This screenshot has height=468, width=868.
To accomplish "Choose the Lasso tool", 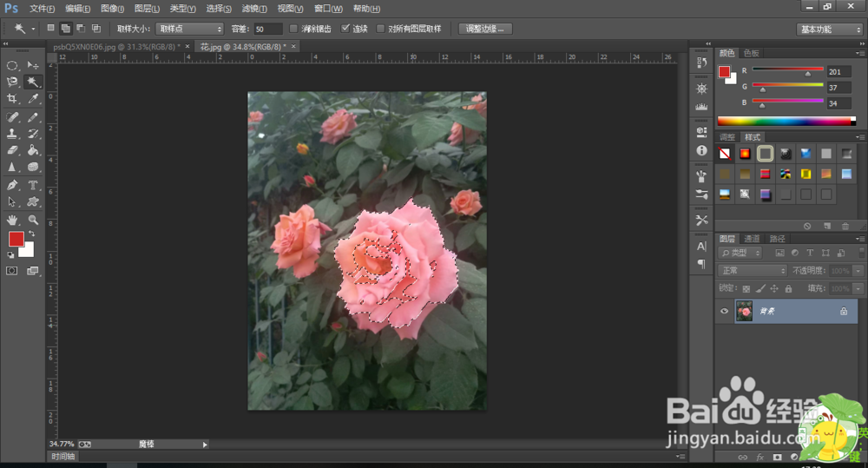I will pos(11,82).
